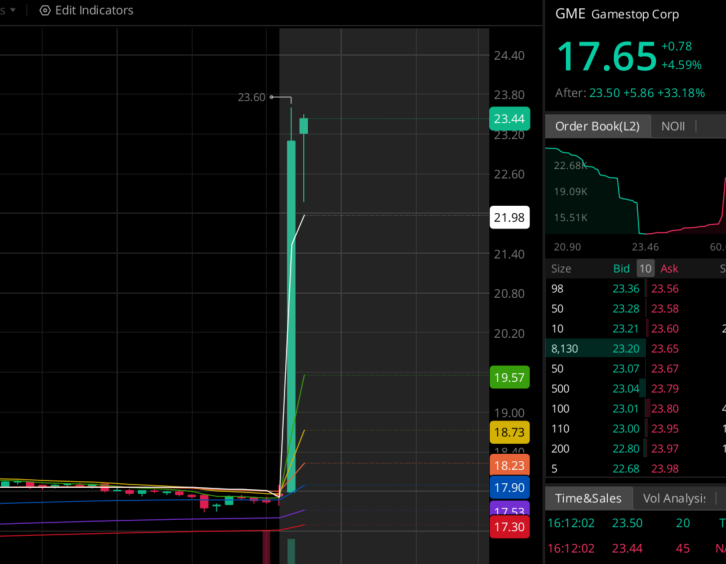Select the bid price 23.21
Image resolution: width=726 pixels, height=564 pixels.
pos(626,329)
